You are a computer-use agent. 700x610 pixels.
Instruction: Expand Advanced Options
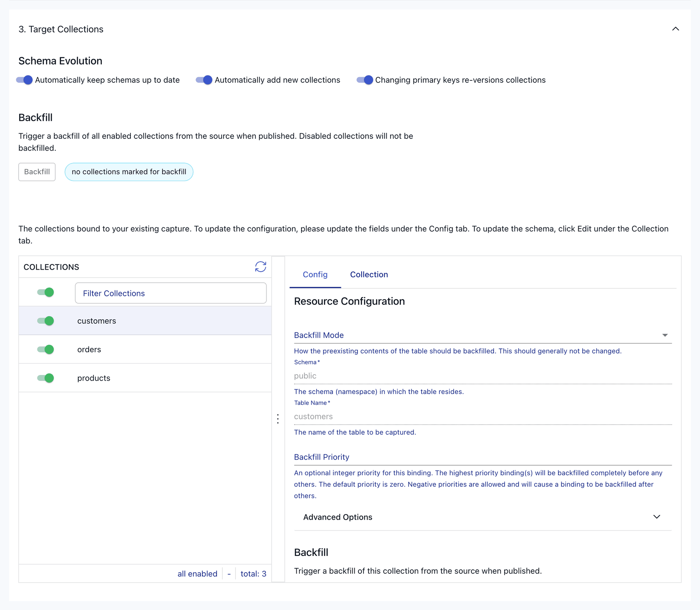pyautogui.click(x=483, y=517)
